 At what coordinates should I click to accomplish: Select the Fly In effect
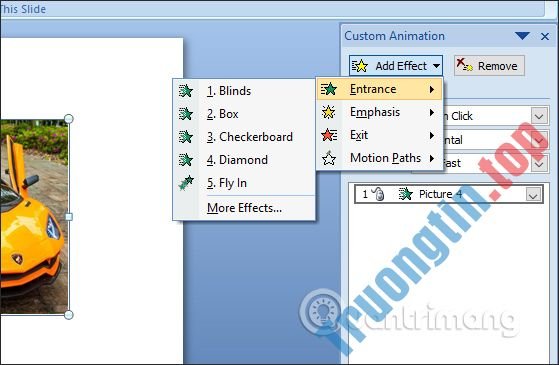click(244, 183)
